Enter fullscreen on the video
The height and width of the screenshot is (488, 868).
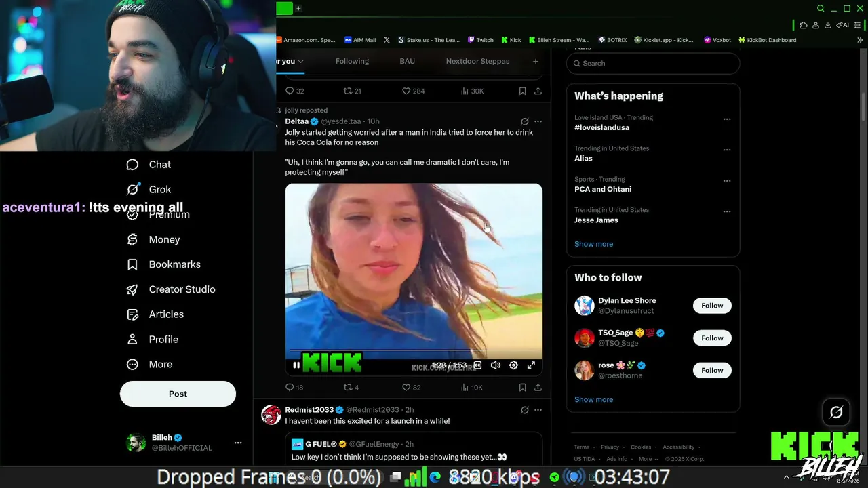(x=531, y=365)
